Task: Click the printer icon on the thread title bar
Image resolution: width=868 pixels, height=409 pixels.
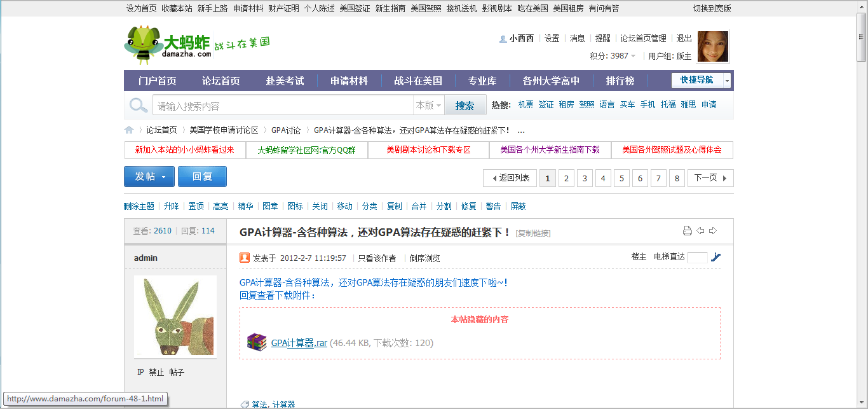Action: [x=687, y=231]
